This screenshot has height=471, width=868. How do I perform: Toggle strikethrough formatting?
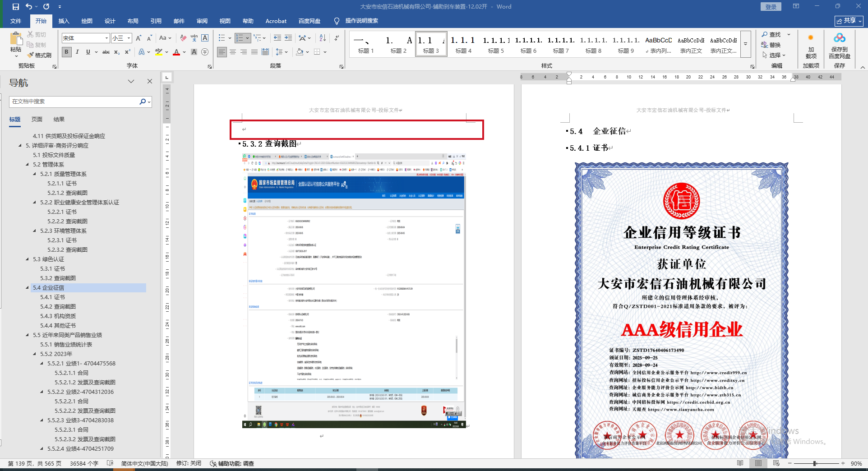tap(106, 52)
